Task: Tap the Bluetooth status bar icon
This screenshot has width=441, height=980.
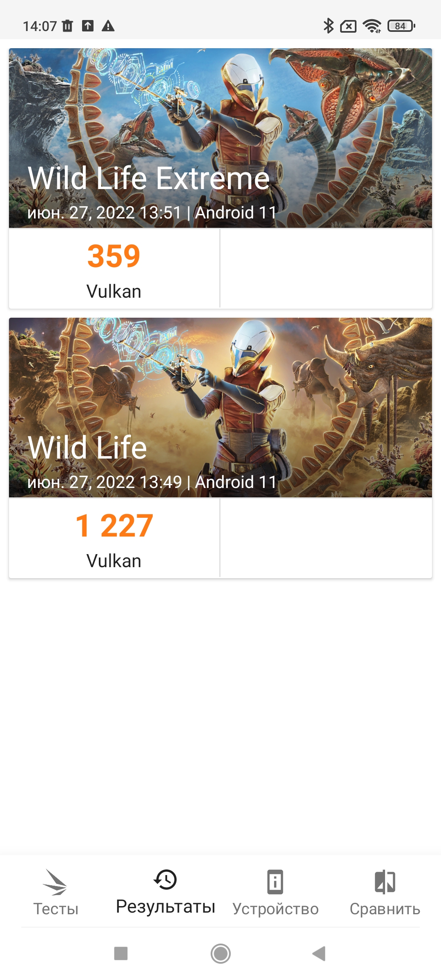Action: (328, 26)
